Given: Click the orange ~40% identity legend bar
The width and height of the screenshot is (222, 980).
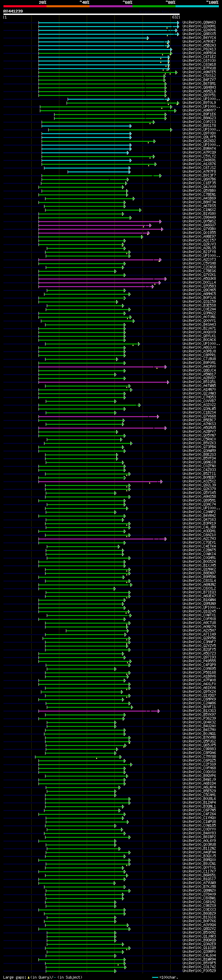Looking at the screenshot, I should pos(68,7).
